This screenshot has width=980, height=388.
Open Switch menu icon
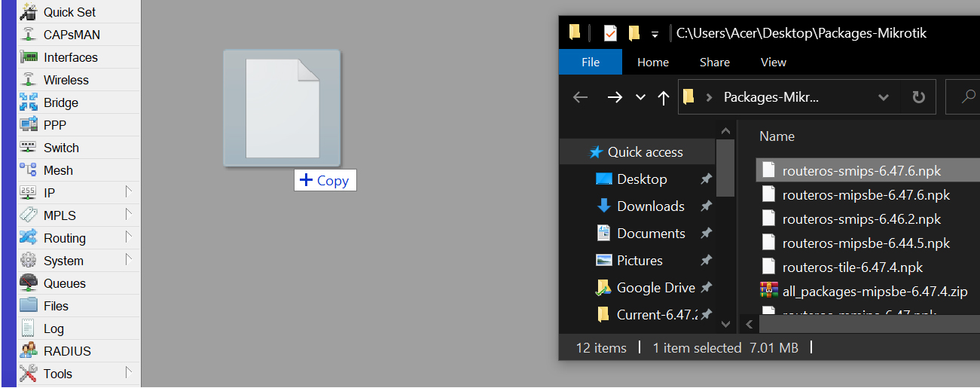point(29,148)
